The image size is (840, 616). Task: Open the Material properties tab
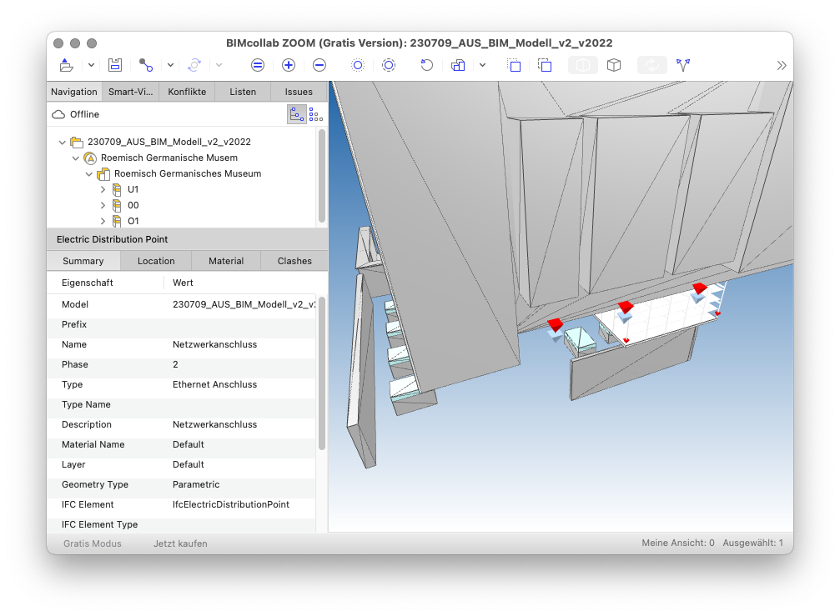tap(226, 261)
